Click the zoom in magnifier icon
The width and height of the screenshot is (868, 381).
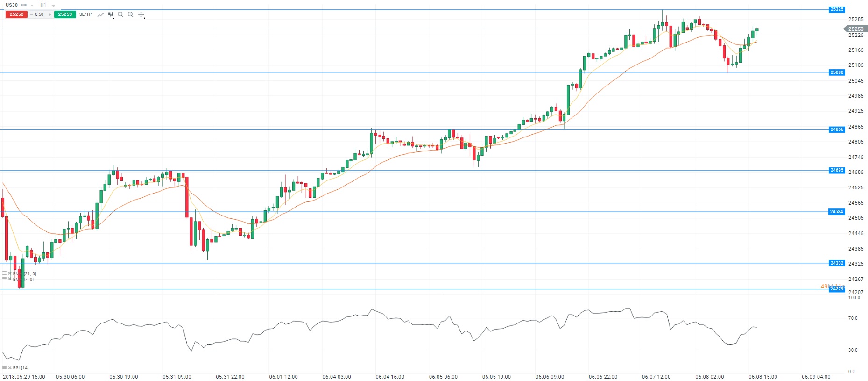coord(131,14)
